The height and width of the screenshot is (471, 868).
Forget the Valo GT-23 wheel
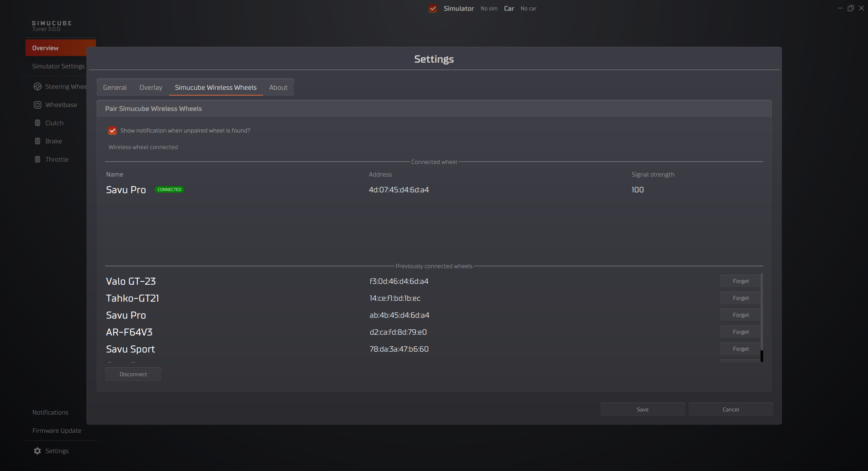click(741, 281)
